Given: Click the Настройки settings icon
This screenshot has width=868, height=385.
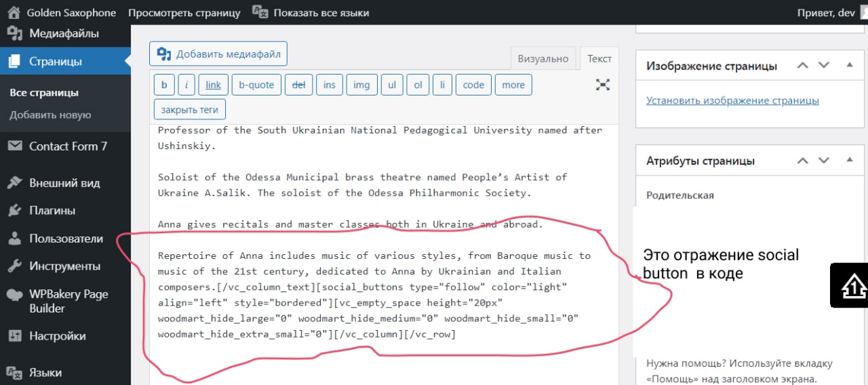Looking at the screenshot, I should (x=14, y=336).
